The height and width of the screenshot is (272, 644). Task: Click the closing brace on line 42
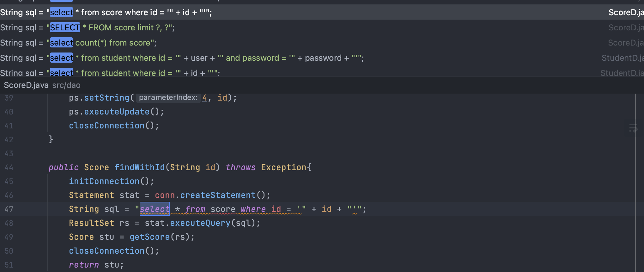pos(51,139)
